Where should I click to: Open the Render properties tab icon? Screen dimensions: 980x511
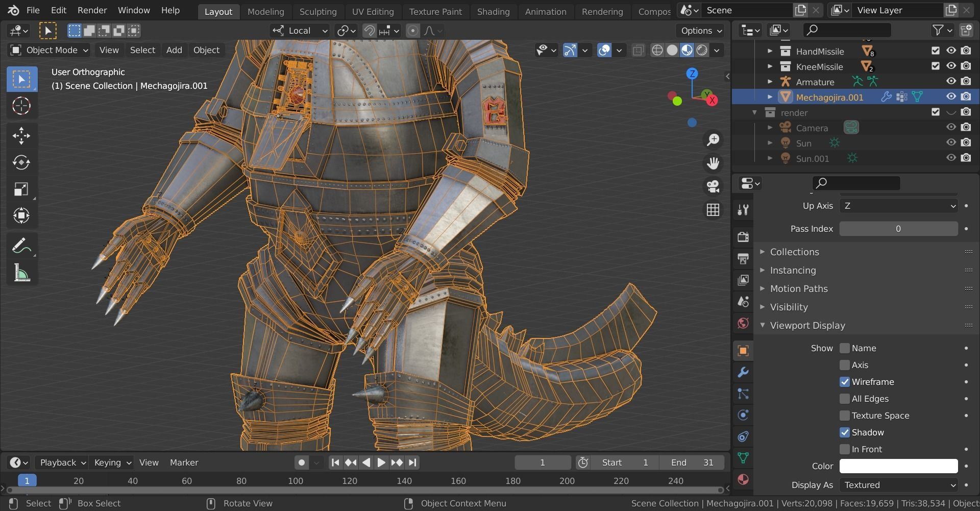pos(743,237)
